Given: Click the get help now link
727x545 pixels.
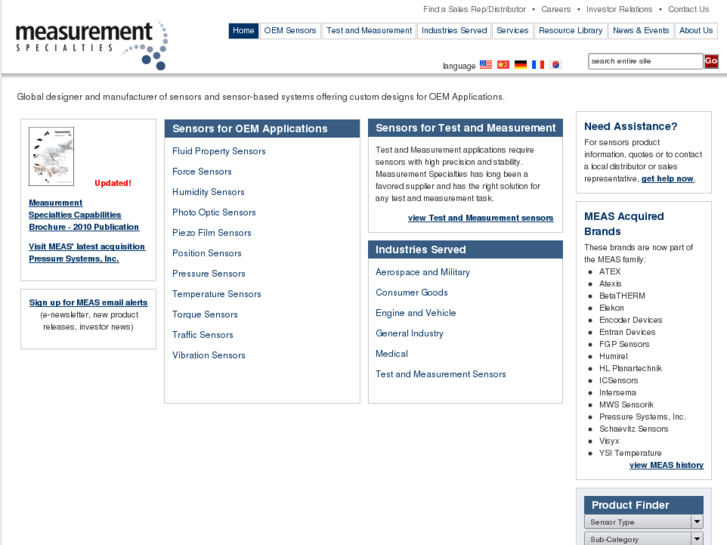Looking at the screenshot, I should pos(667,179).
